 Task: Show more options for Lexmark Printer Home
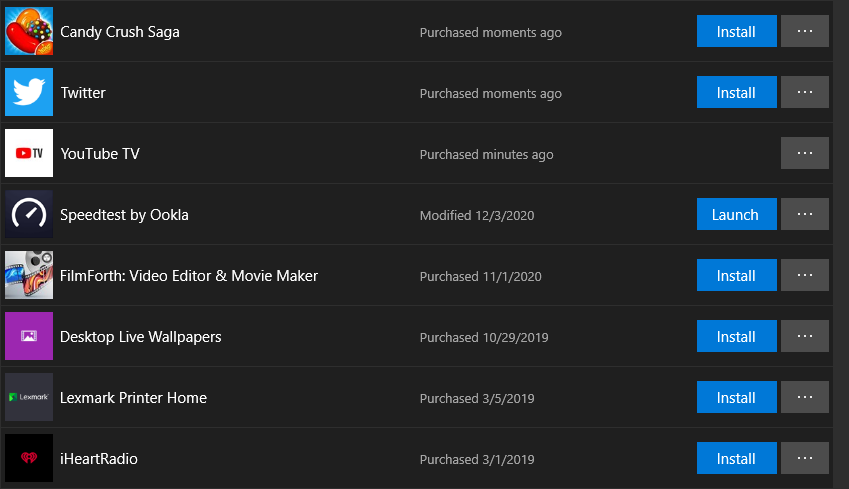(x=805, y=397)
